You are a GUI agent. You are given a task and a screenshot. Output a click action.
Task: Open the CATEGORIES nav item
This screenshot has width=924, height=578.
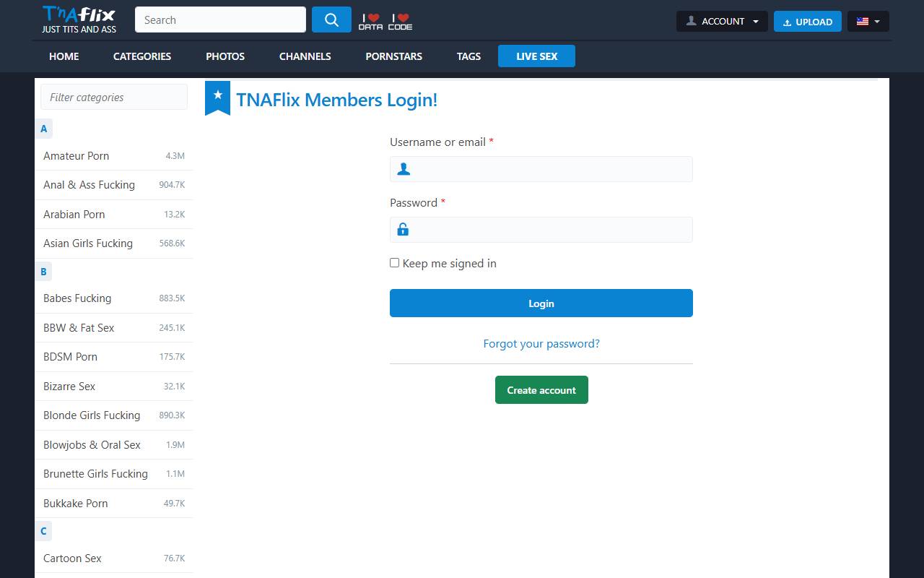[x=142, y=56]
